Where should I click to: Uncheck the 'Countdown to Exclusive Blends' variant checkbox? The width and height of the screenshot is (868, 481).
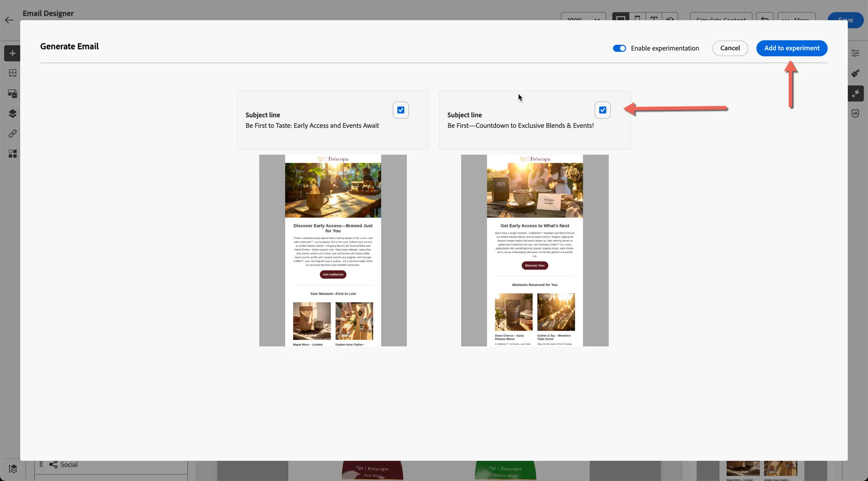(x=603, y=110)
